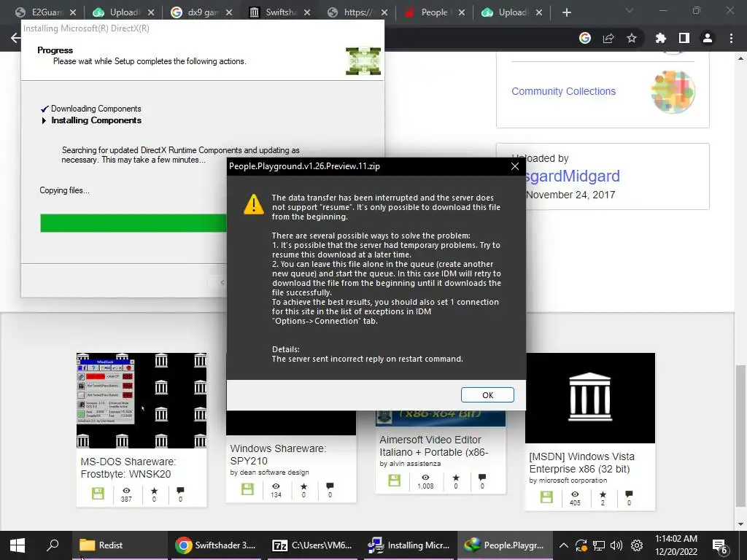The height and width of the screenshot is (560, 747).
Task: Toggle the Chrome side panel icon
Action: [x=684, y=38]
